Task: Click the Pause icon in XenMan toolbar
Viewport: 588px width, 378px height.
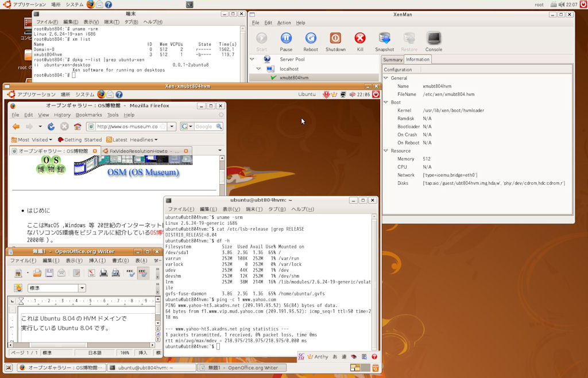Action: (x=286, y=38)
